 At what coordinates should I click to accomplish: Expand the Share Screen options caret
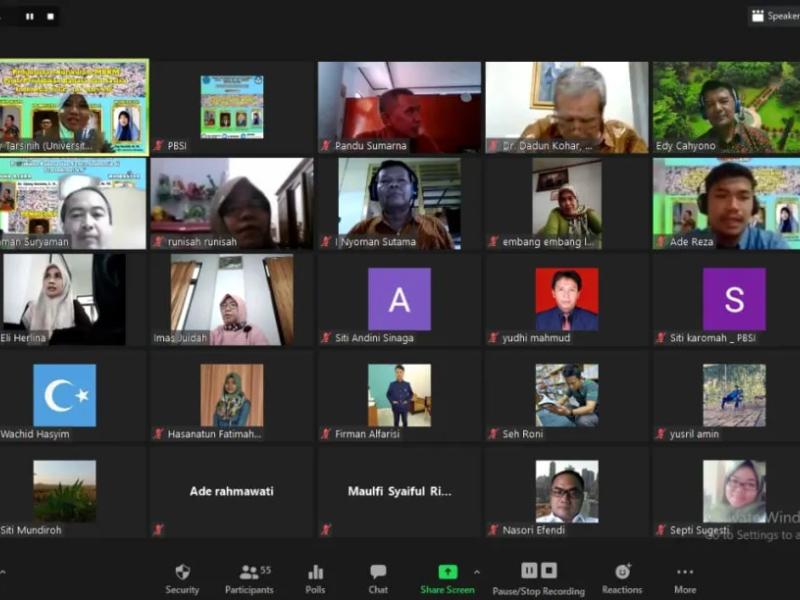[476, 572]
